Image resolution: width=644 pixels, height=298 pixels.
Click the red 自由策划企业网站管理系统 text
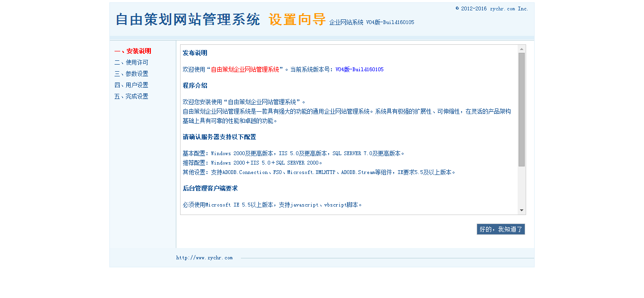(x=245, y=69)
